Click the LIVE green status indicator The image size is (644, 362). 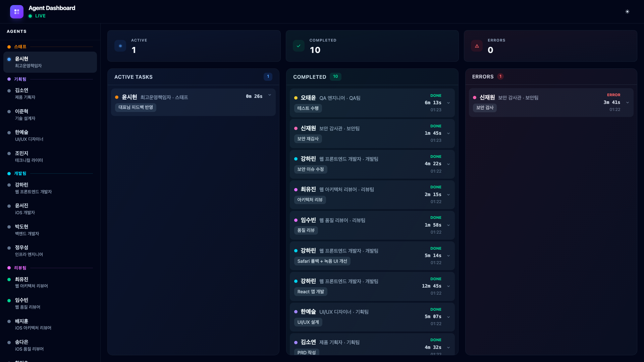(x=31, y=16)
